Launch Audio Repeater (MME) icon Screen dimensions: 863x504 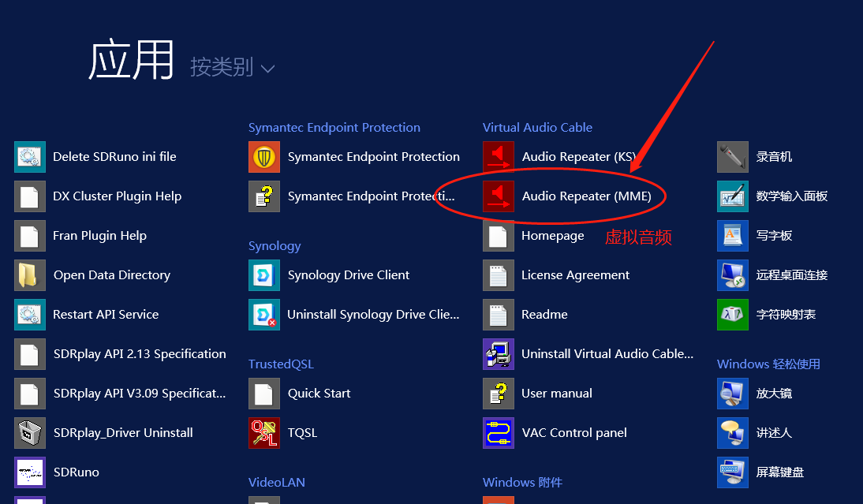click(499, 196)
